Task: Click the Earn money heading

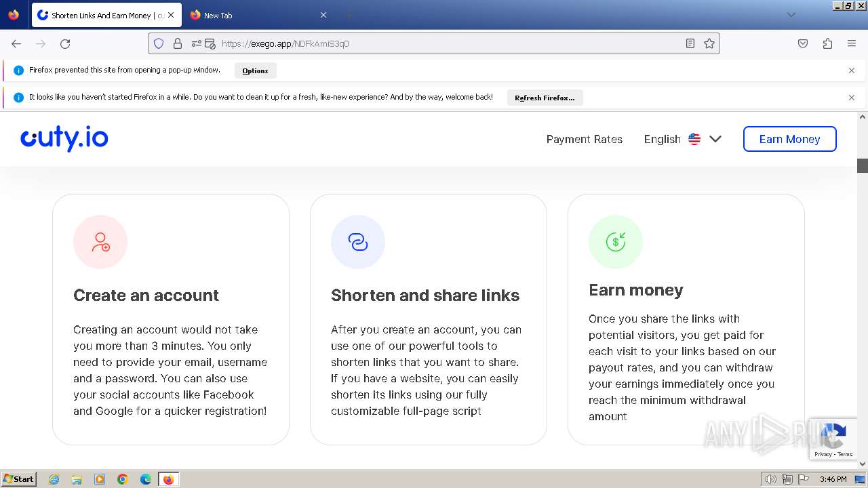Action: coord(636,290)
